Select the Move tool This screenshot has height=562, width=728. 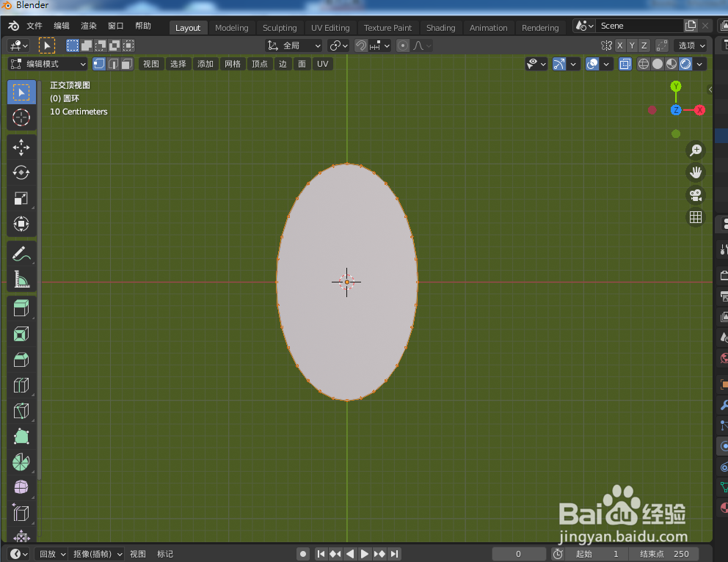(x=21, y=147)
